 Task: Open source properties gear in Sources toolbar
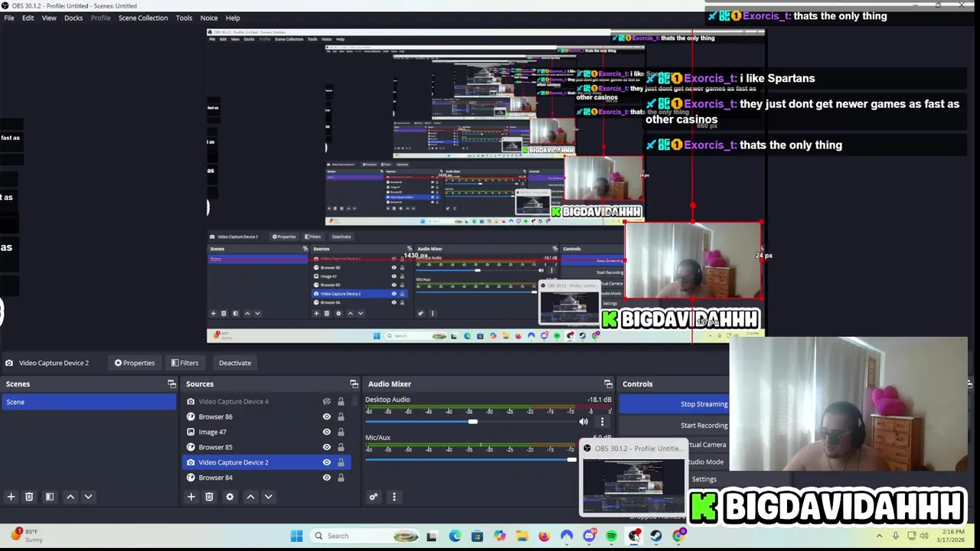point(230,497)
